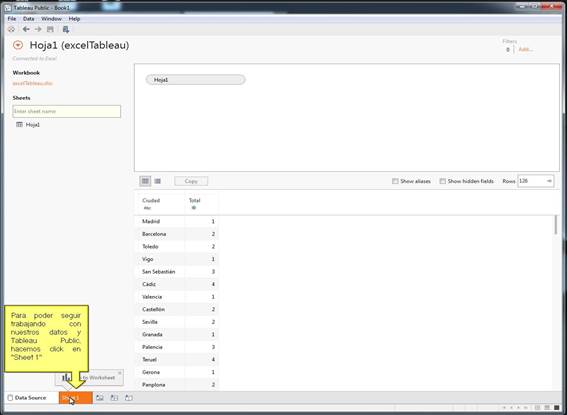567x415 pixels.
Task: Toggle the Show hidden fields checkbox
Action: click(x=443, y=181)
